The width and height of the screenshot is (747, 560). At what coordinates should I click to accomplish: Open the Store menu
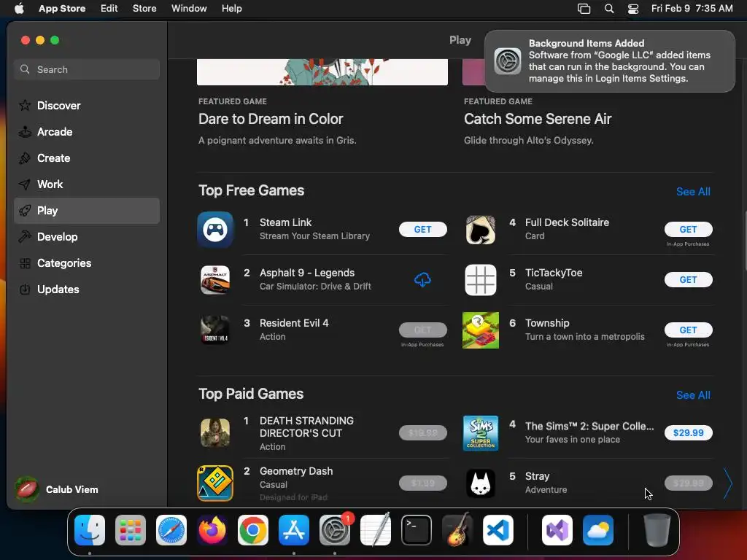[144, 9]
